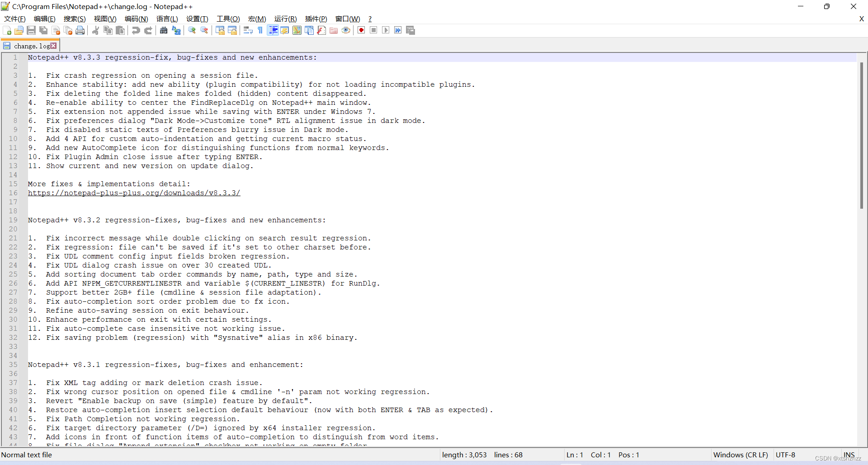This screenshot has height=465, width=868.
Task: Click 'Normal text file' status bar label
Action: click(x=27, y=455)
